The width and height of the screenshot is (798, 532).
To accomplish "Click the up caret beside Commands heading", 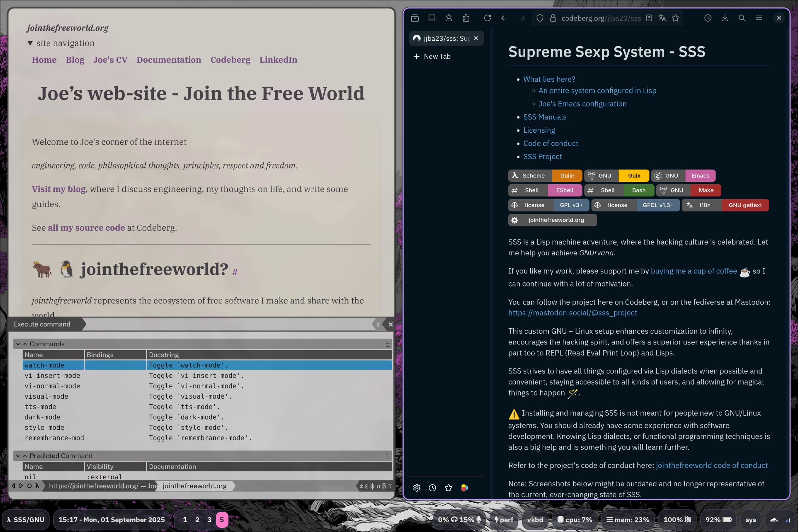I will [25, 344].
